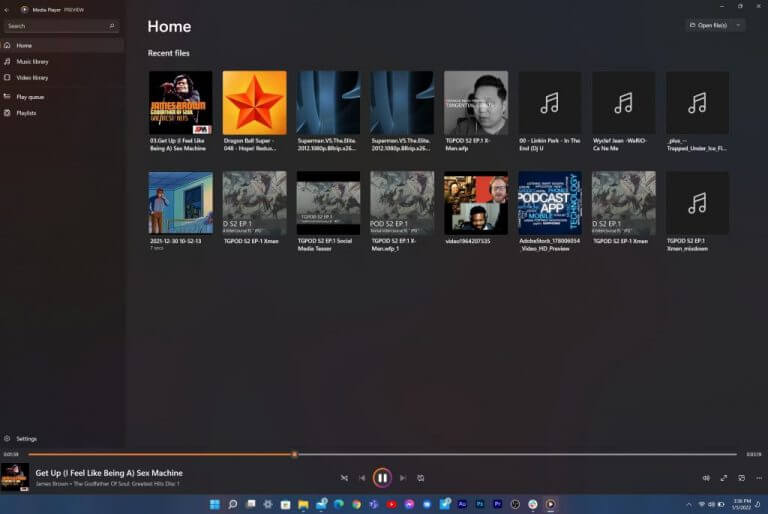Viewport: 768px width, 514px height.
Task: Switch player to full screen view
Action: click(x=724, y=478)
